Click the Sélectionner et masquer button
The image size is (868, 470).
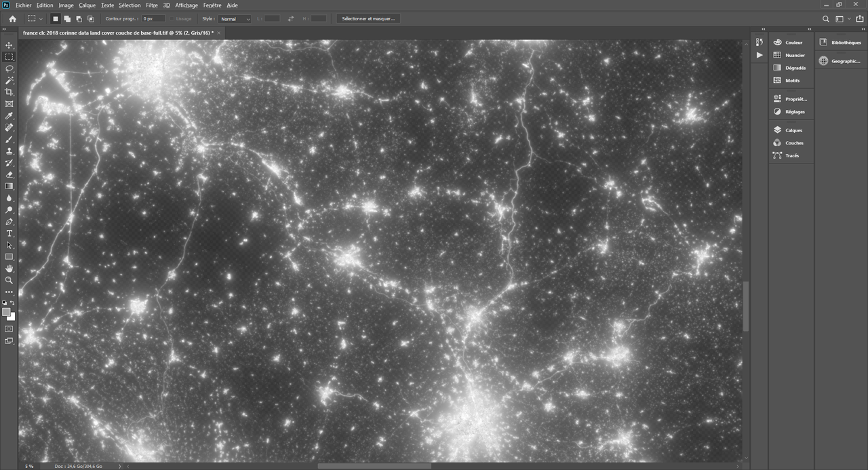coord(368,19)
